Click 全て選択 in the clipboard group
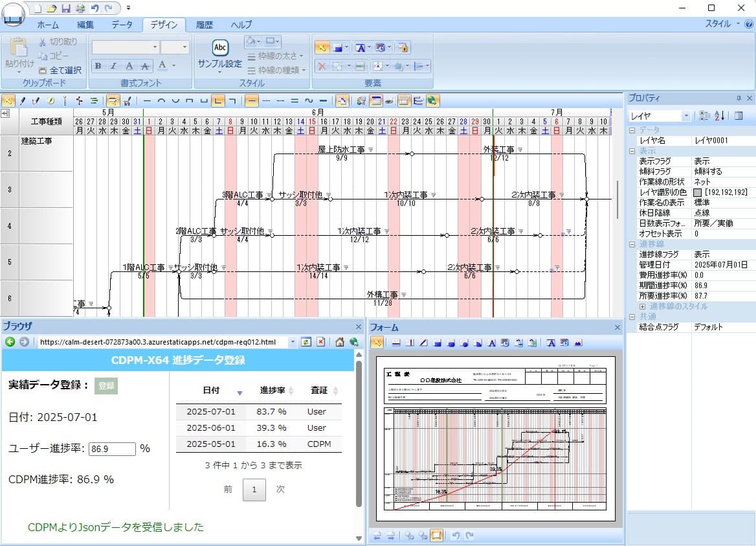Viewport: 756px width, 546px height. (60, 71)
